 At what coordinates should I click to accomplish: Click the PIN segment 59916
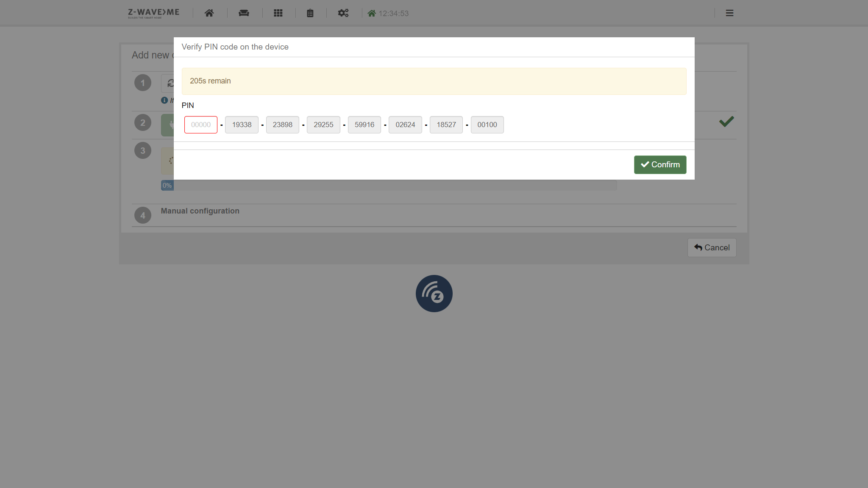[364, 125]
